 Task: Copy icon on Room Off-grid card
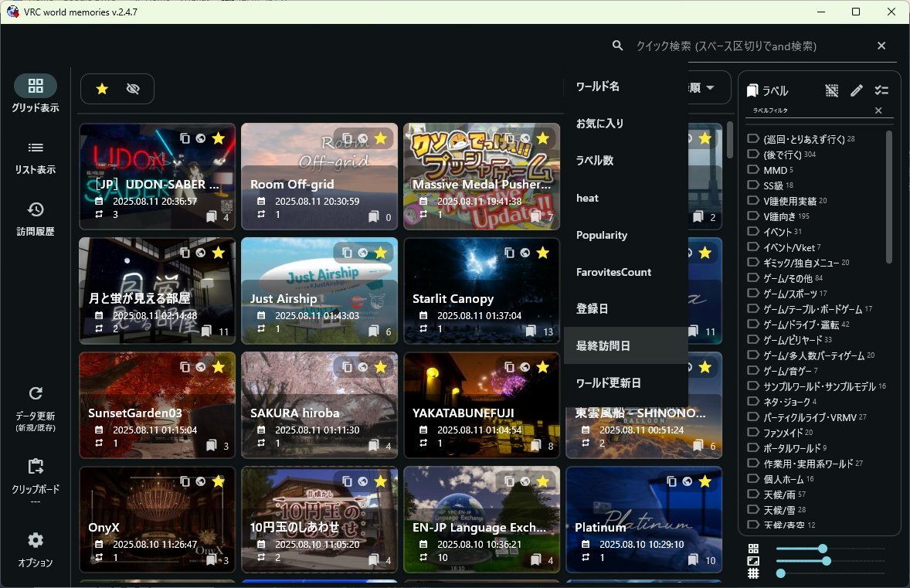coord(347,138)
